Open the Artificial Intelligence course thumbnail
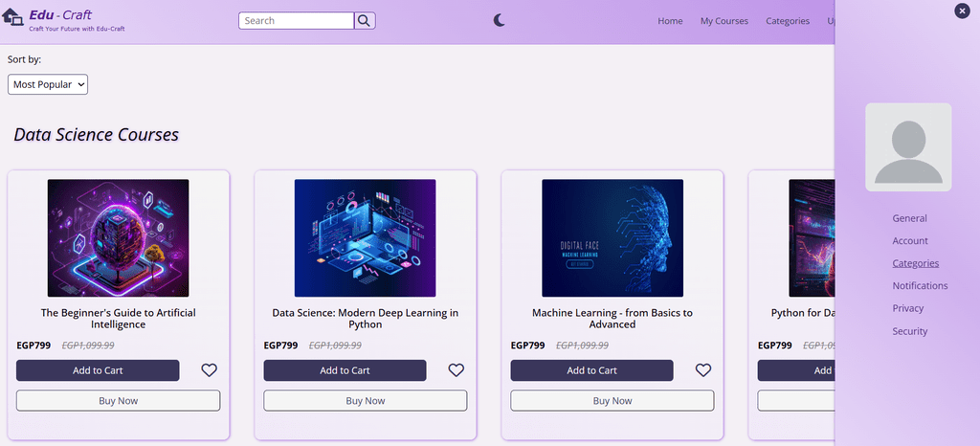The width and height of the screenshot is (980, 446). [x=118, y=238]
